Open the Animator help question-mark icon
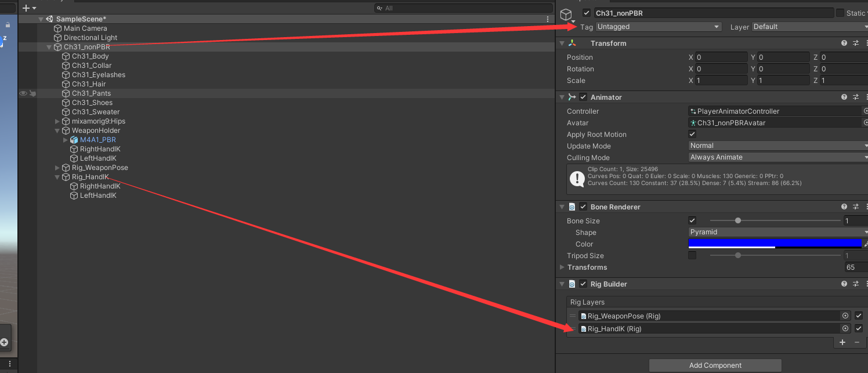 844,97
